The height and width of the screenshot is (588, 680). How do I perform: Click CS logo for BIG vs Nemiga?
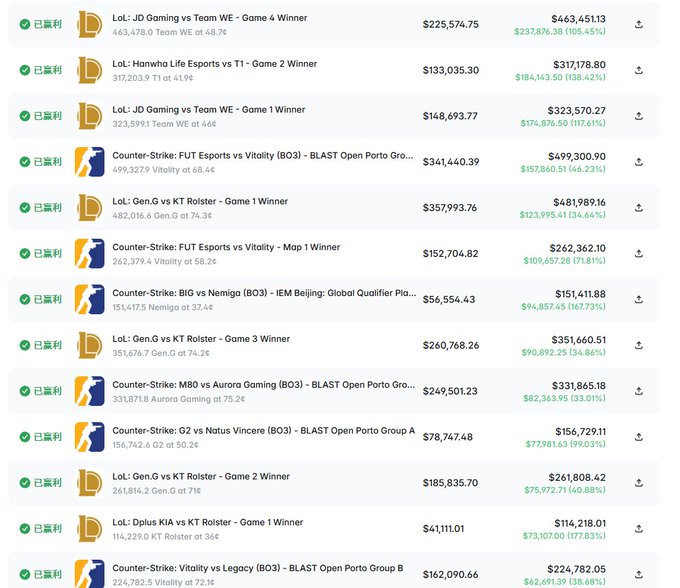pos(89,300)
